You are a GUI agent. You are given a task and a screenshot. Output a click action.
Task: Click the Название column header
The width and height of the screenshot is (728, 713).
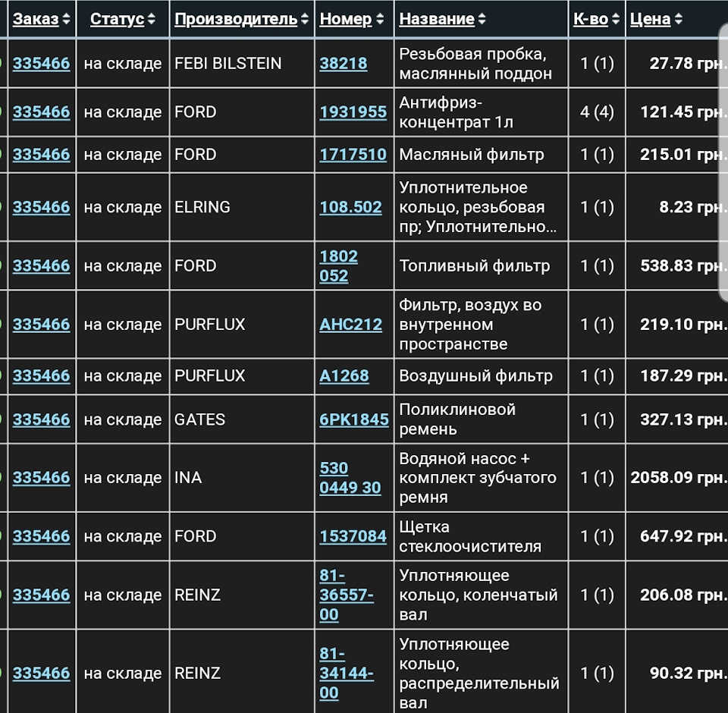tap(437, 18)
